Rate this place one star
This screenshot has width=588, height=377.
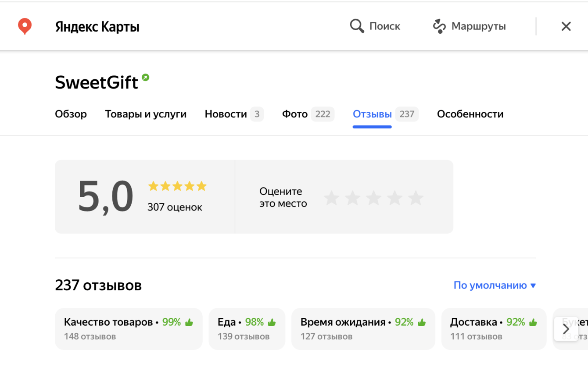pyautogui.click(x=332, y=198)
